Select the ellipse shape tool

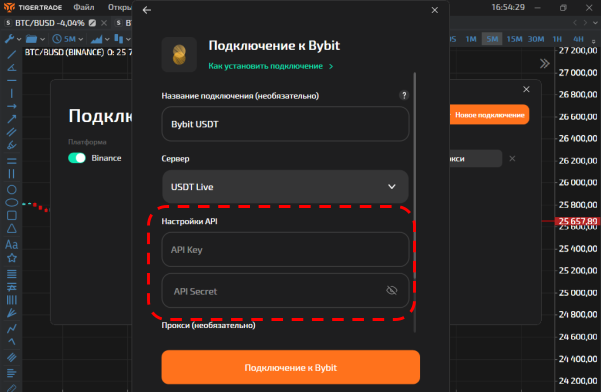pos(11,202)
